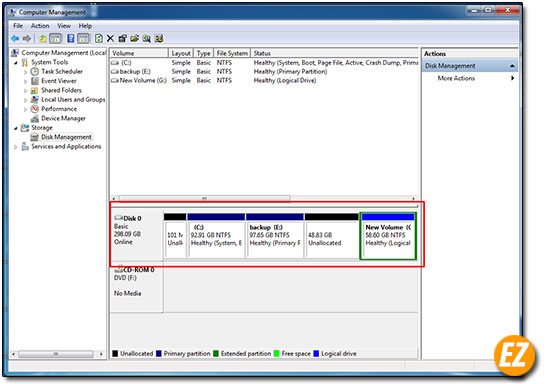Click the drive icon of (C:) volume row
This screenshot has height=384, width=546.
(115, 63)
